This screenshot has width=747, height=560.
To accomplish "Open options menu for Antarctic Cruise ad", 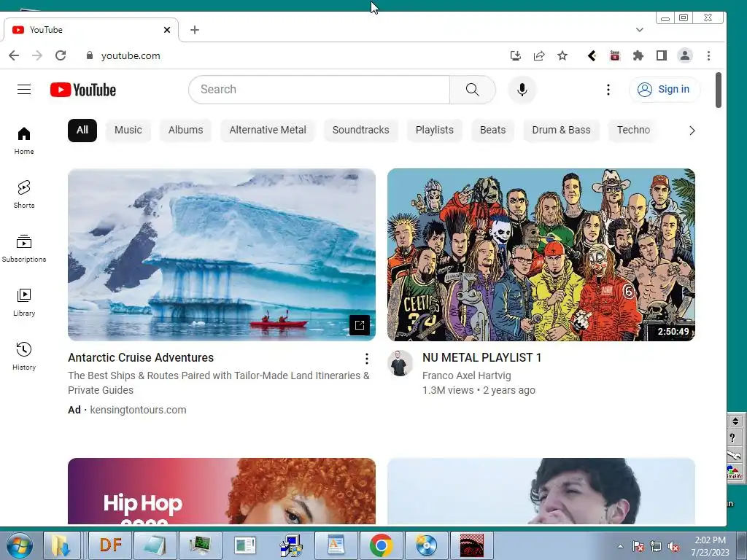I will click(366, 359).
